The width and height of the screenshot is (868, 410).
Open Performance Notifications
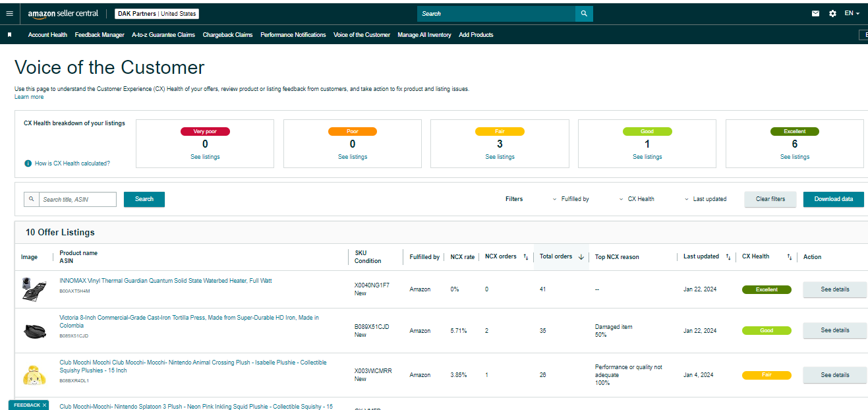tap(293, 35)
